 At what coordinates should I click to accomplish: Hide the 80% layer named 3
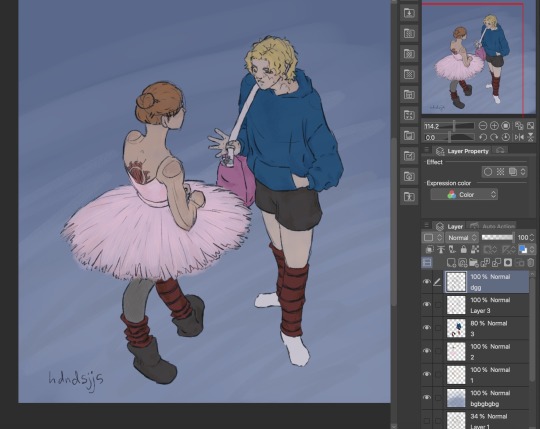click(x=427, y=328)
